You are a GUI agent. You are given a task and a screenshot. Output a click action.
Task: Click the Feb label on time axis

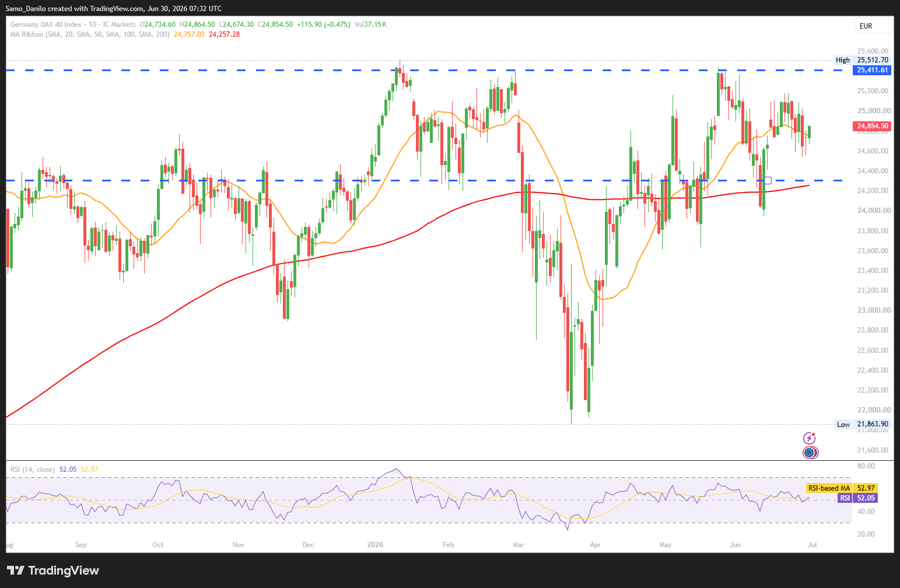(x=449, y=545)
